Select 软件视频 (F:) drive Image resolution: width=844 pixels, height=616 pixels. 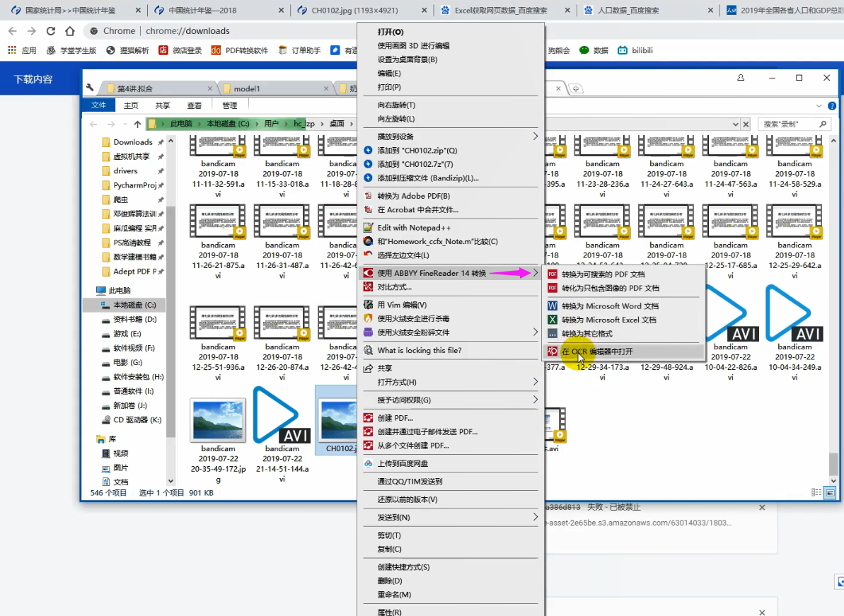[134, 348]
